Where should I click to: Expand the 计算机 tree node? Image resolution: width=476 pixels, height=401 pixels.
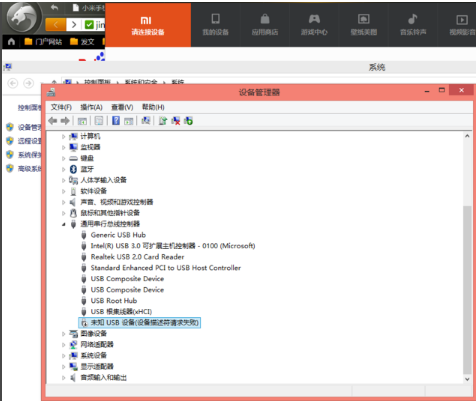pyautogui.click(x=63, y=136)
